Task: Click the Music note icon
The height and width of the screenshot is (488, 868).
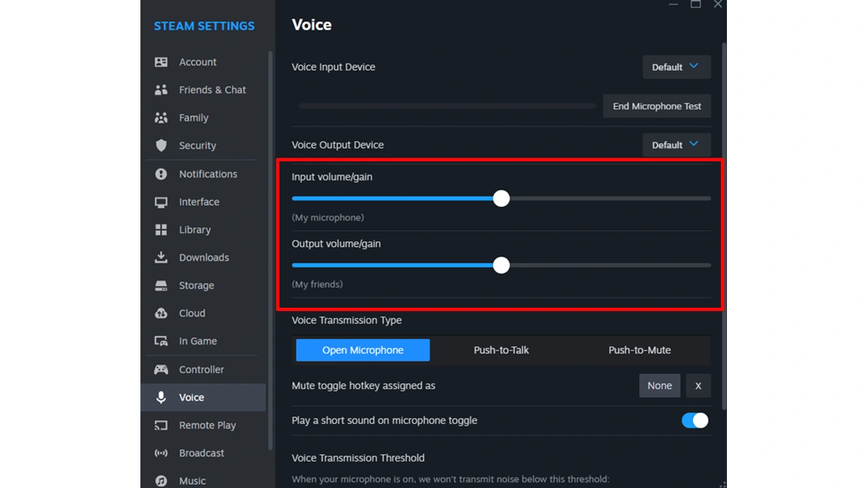Action: coord(161,481)
